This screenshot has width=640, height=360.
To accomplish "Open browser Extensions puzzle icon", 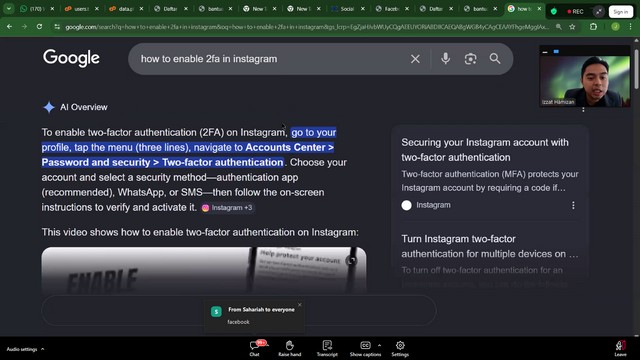I will [593, 27].
